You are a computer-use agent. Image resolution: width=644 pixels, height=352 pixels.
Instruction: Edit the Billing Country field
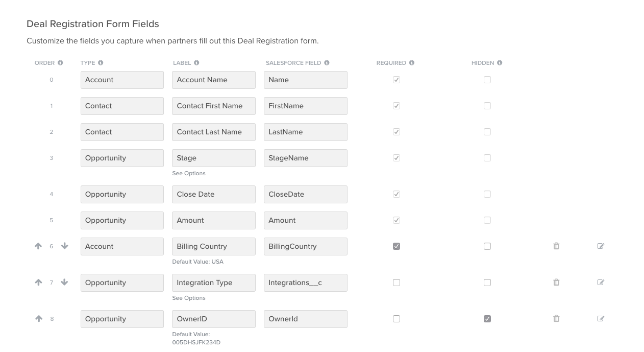coord(601,246)
